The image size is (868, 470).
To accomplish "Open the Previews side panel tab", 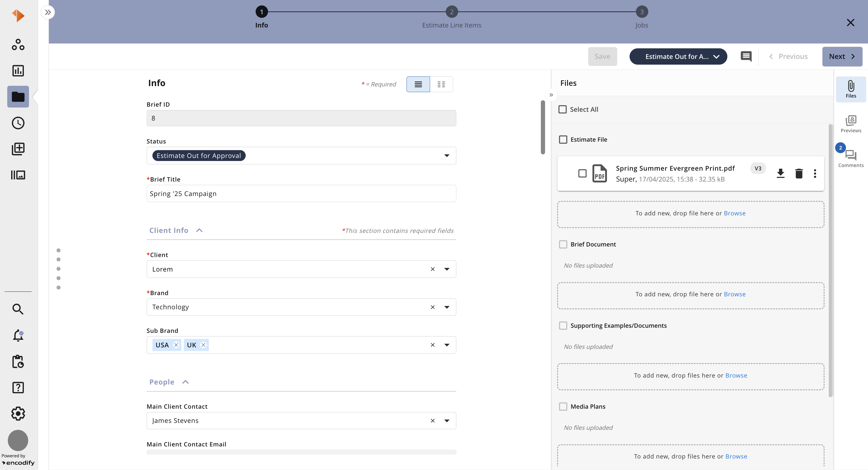I will pos(851,124).
